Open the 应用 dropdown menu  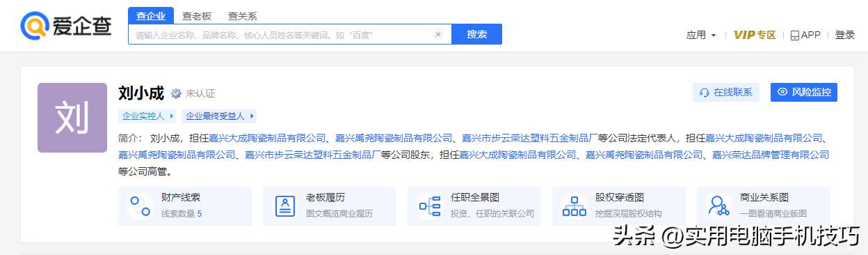point(701,35)
